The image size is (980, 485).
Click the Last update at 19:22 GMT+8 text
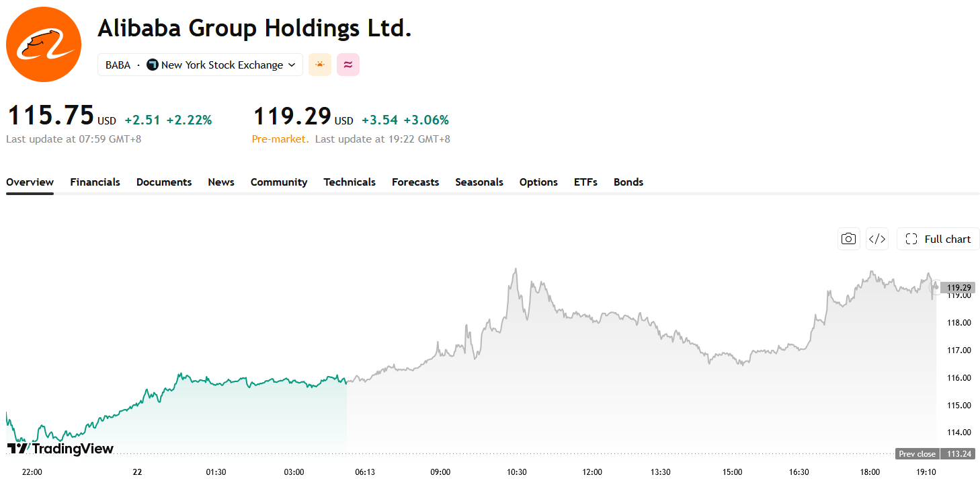[382, 139]
